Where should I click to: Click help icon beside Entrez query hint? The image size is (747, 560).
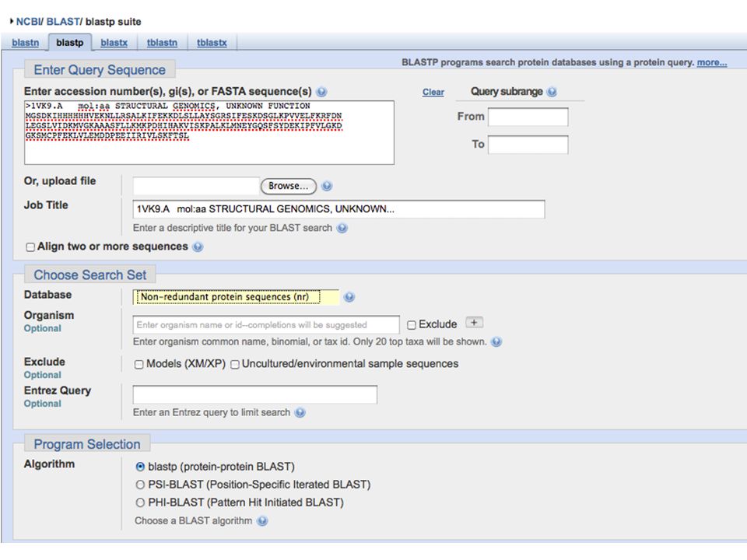[x=300, y=412]
